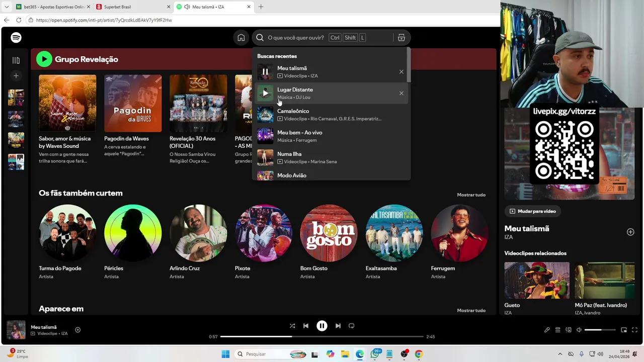
Task: Pause Meu talismã thumbnail in recent searches
Action: coord(265,71)
